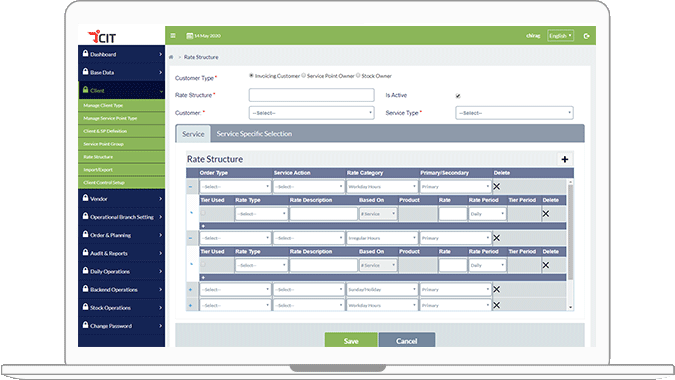Click Rate Description field under first Workday Hours
675x380 pixels.
[323, 214]
